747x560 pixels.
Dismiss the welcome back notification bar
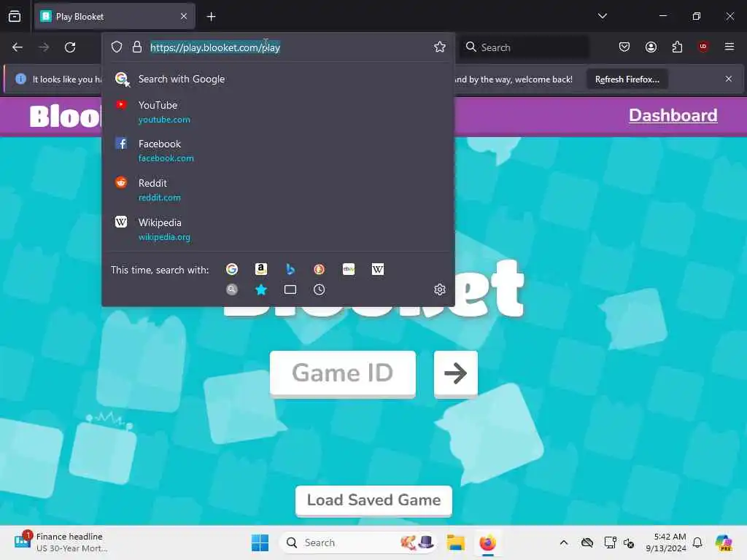(729, 79)
